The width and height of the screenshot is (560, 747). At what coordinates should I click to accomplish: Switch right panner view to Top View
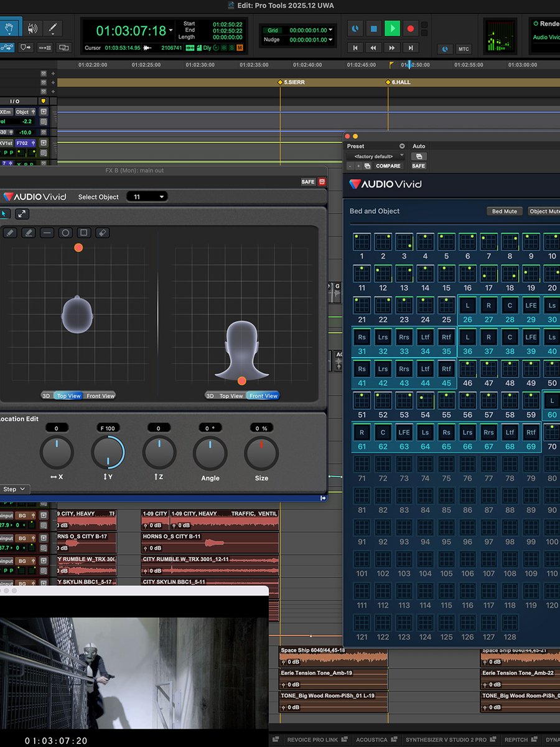click(x=231, y=396)
